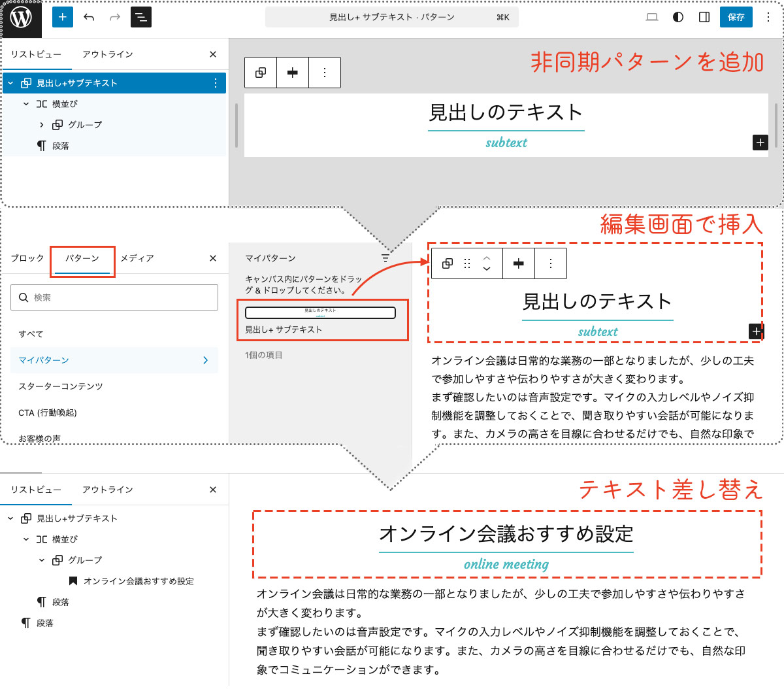
Task: Toggle the style book contrast icon
Action: [678, 17]
